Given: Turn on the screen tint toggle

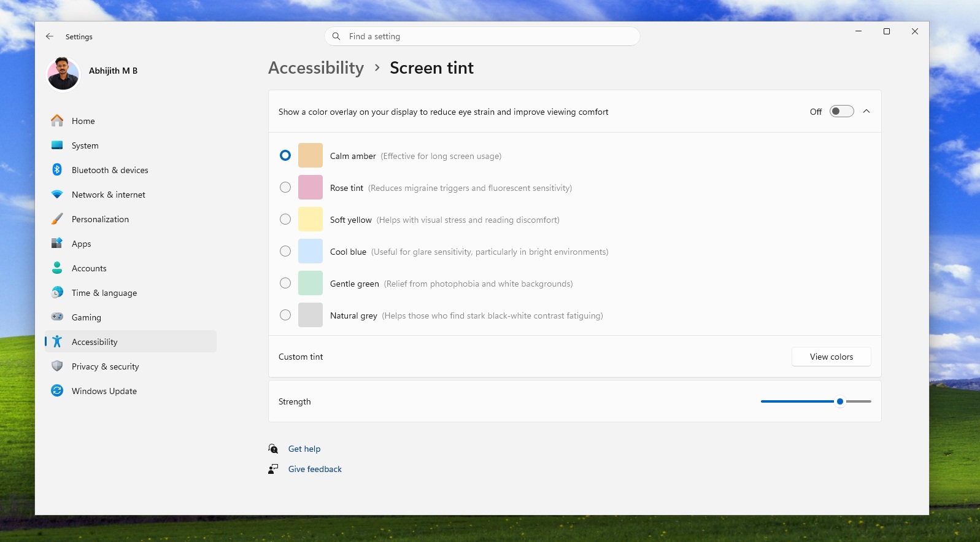Looking at the screenshot, I should tap(841, 111).
